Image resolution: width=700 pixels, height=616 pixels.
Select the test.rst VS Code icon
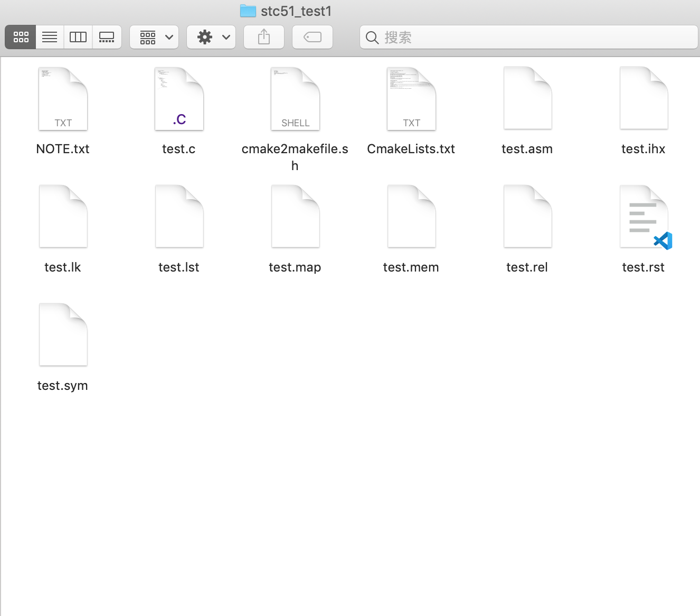(645, 217)
